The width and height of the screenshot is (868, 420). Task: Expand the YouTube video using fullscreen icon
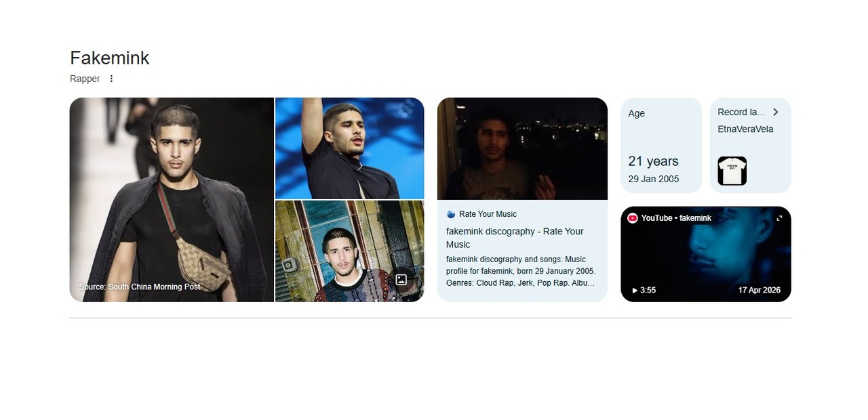779,218
